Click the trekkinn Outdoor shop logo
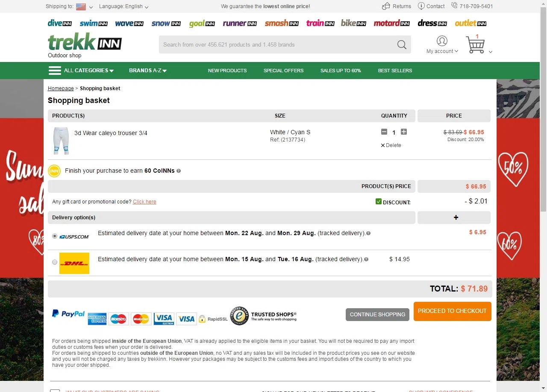This screenshot has height=392, width=547. point(85,45)
